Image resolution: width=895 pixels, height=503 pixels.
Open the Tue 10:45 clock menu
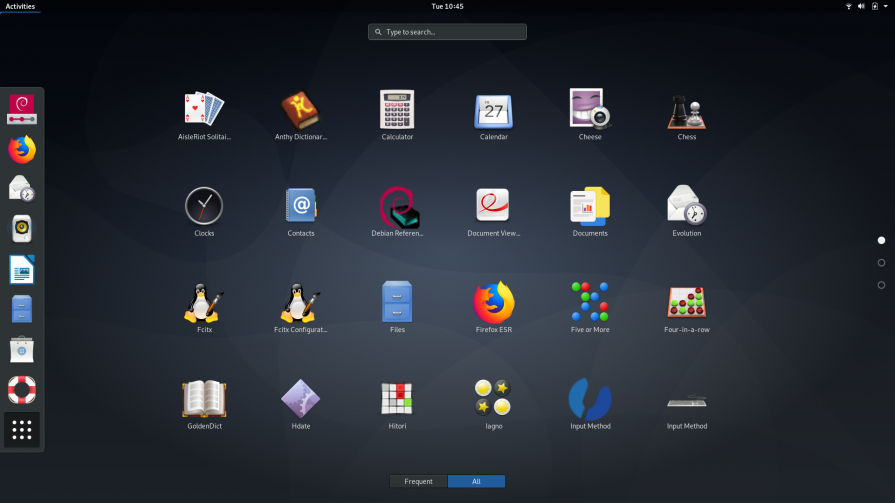point(448,6)
